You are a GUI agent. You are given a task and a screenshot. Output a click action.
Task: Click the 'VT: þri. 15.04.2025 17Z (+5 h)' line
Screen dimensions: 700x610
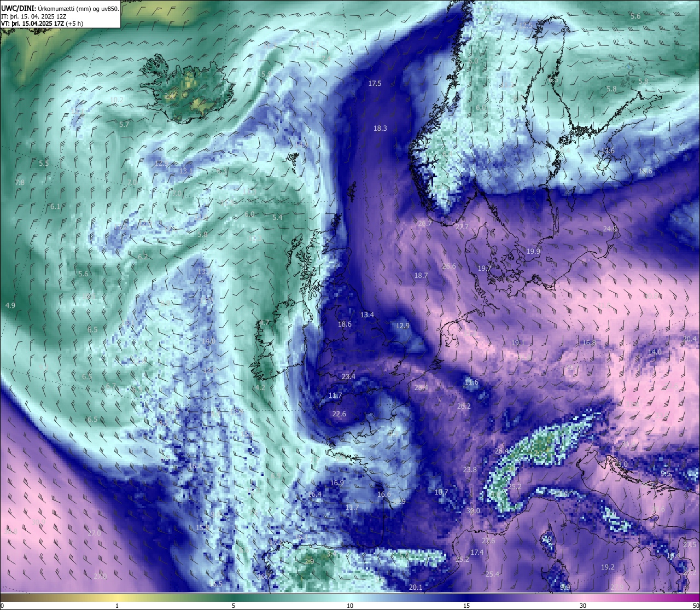tap(42, 24)
